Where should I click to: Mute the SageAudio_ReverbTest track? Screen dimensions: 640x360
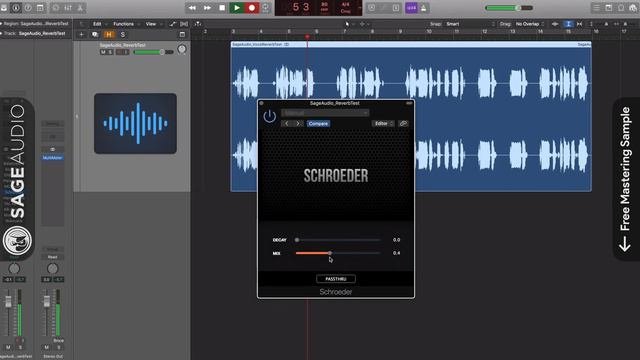click(x=103, y=52)
